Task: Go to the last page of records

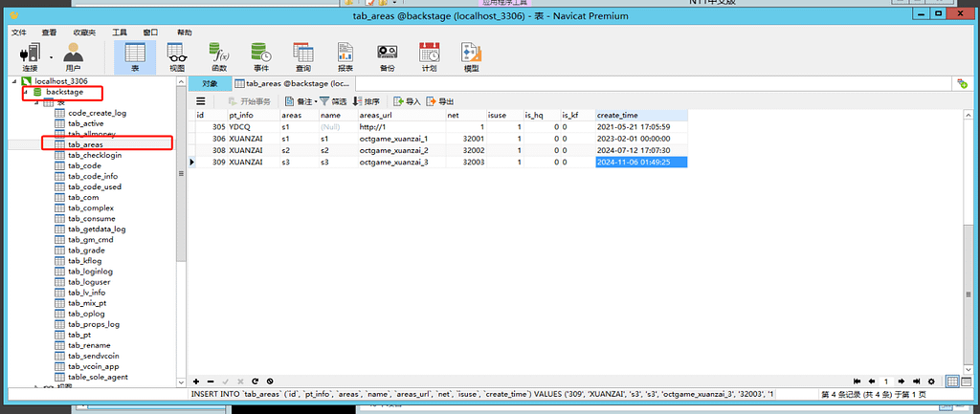Action: [916, 381]
